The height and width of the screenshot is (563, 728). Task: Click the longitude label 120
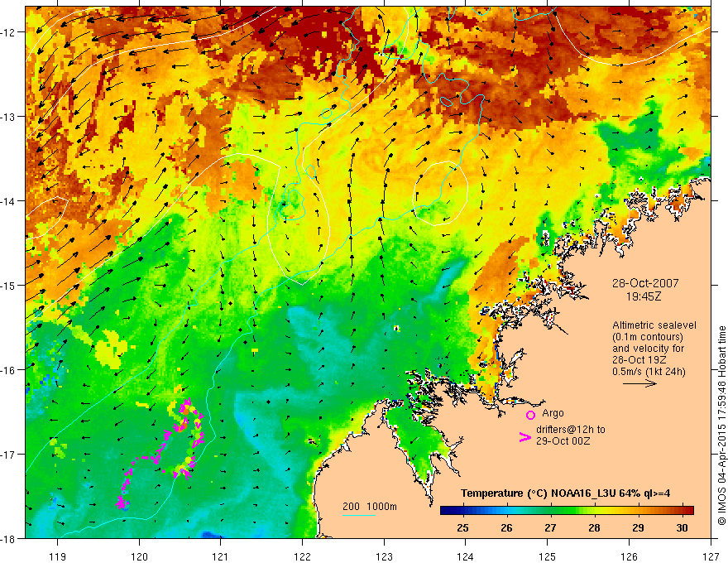click(139, 556)
